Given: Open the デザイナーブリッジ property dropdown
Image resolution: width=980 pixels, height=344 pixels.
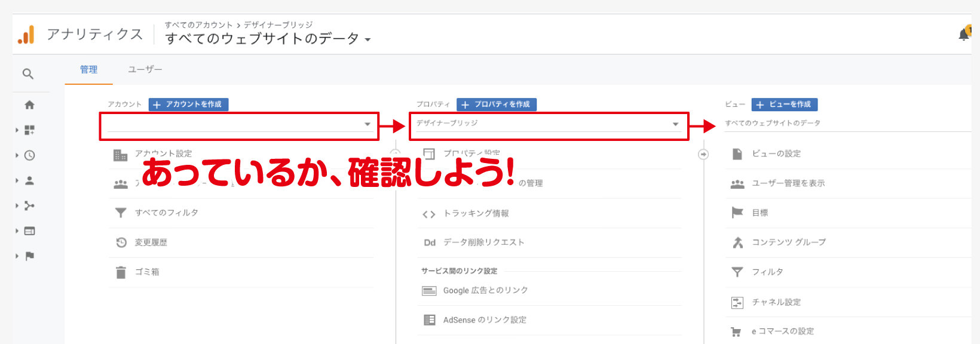Looking at the screenshot, I should (548, 124).
